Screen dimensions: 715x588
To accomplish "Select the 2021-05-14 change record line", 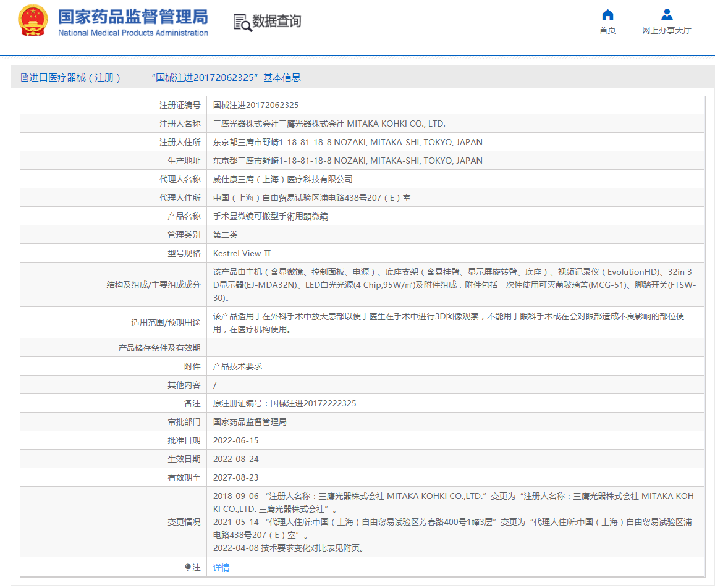I will coord(452,528).
